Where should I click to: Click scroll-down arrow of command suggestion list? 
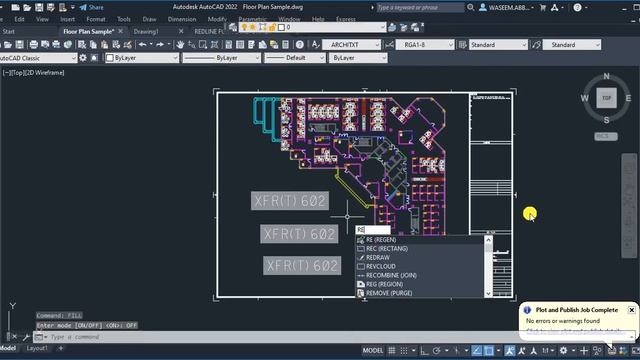click(x=489, y=293)
